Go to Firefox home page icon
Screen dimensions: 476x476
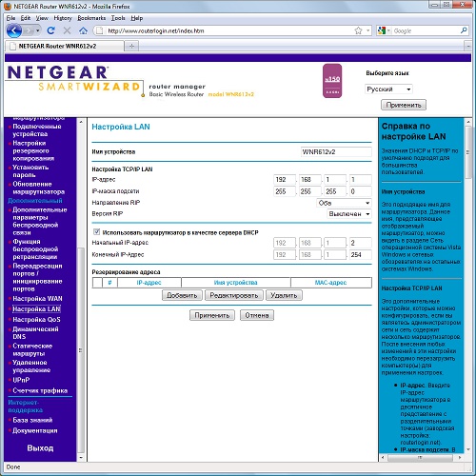pyautogui.click(x=83, y=30)
